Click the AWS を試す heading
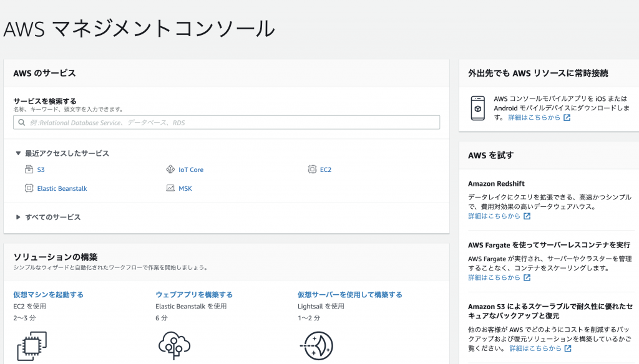 point(490,155)
